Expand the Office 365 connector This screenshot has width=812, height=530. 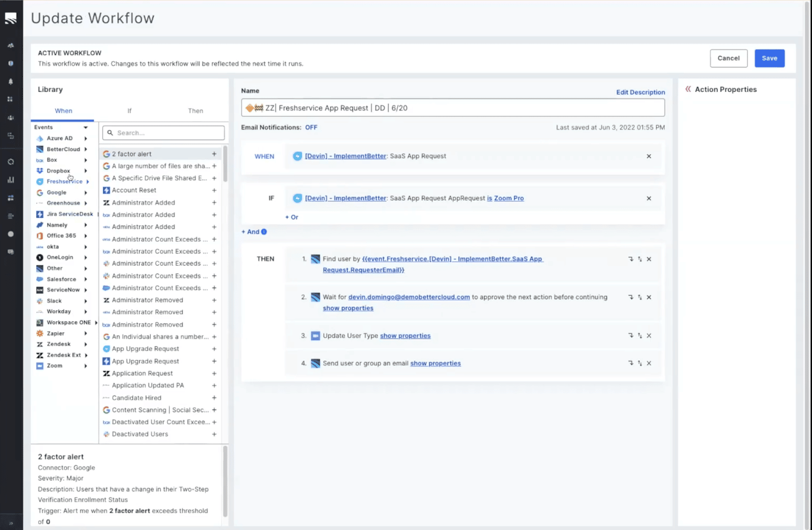(86, 236)
